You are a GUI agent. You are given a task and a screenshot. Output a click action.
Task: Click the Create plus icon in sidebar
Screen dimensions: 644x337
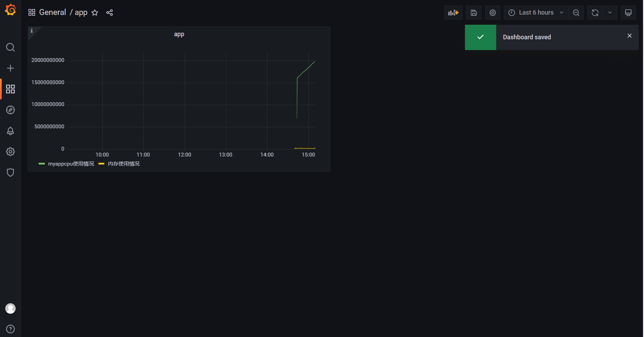pyautogui.click(x=10, y=68)
